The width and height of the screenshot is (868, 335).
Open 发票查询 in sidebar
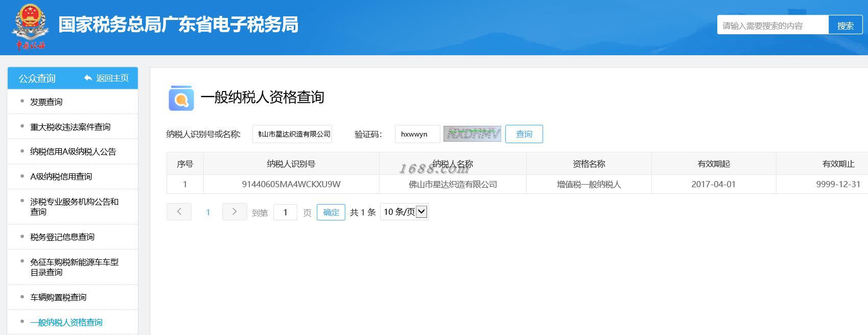pyautogui.click(x=46, y=102)
